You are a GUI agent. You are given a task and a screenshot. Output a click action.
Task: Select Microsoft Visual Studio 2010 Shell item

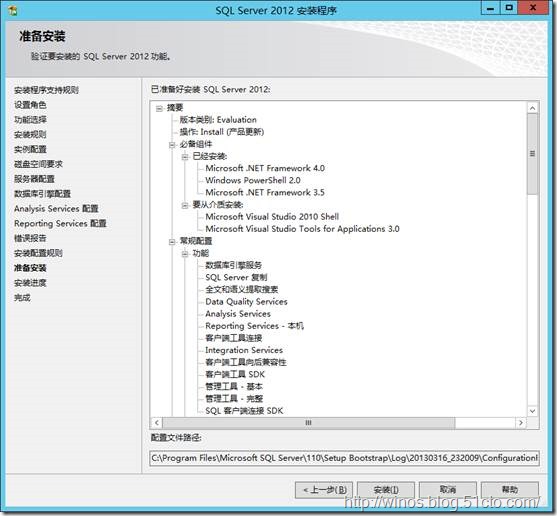[x=272, y=217]
